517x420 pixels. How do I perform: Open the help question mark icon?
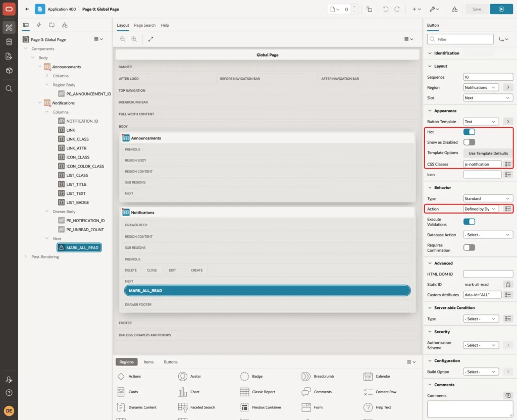click(x=9, y=393)
